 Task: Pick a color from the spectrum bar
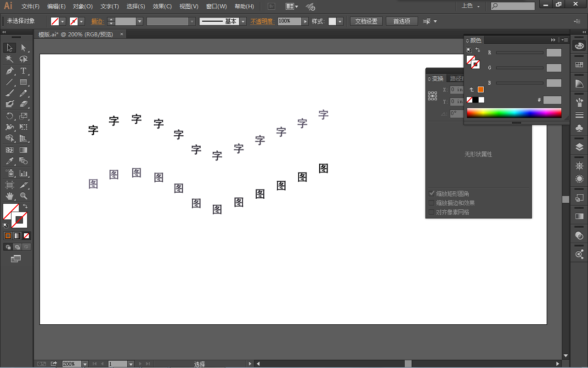point(514,113)
